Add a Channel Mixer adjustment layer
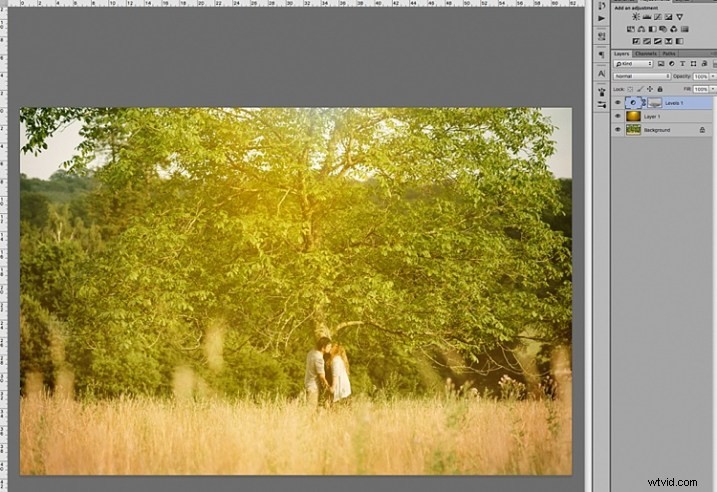Screen dimensions: 717x492 tap(674, 29)
